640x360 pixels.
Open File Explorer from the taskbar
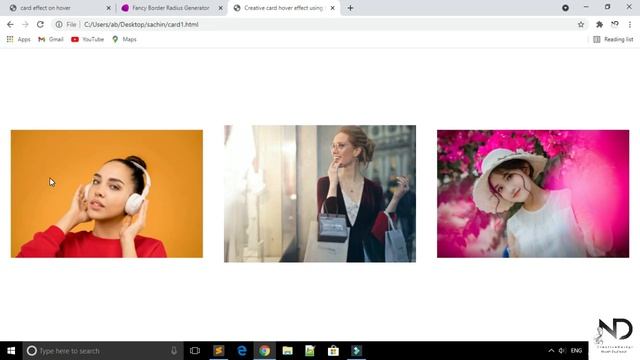pyautogui.click(x=287, y=351)
